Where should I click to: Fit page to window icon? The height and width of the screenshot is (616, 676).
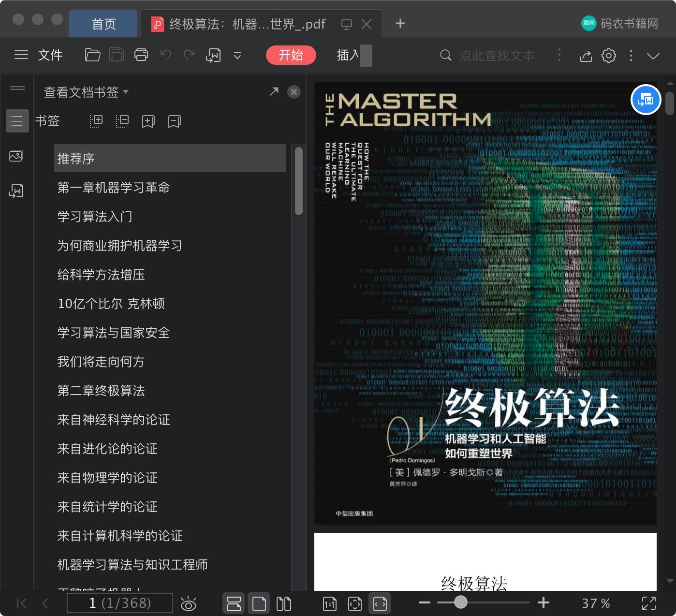[x=355, y=603]
